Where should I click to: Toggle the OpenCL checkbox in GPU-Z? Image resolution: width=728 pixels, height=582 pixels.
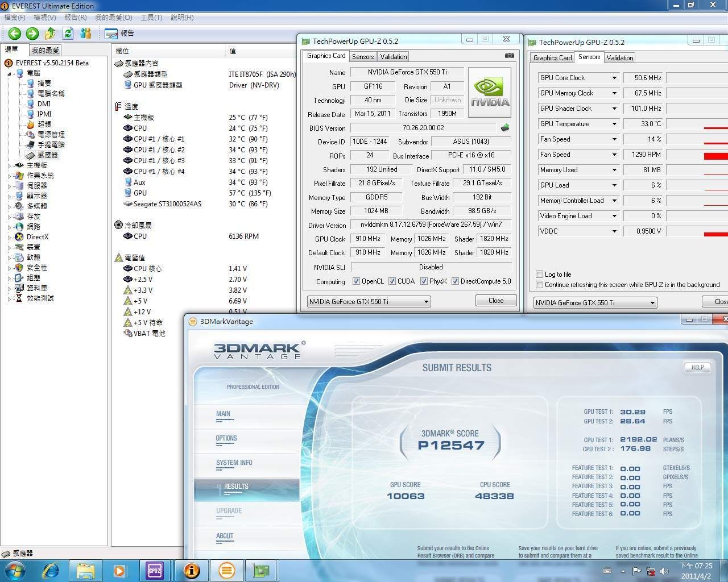(356, 281)
